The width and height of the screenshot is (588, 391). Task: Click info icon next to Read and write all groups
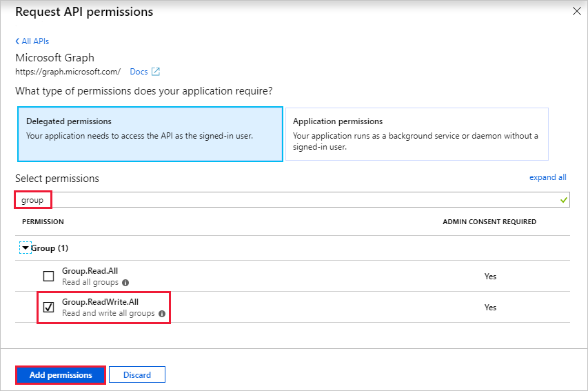(161, 314)
